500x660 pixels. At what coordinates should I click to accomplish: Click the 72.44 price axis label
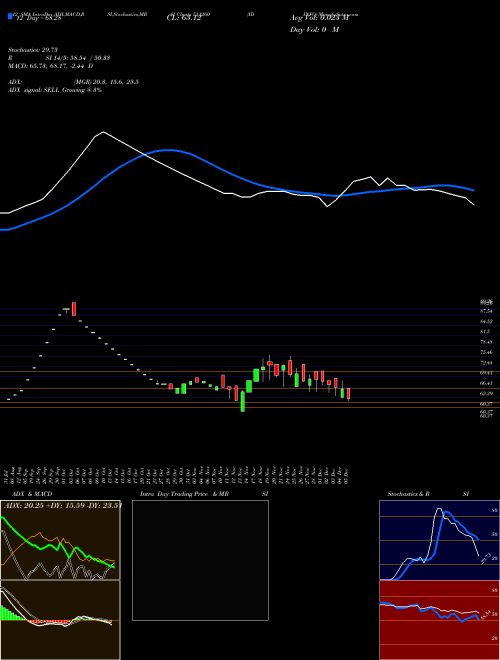point(486,362)
